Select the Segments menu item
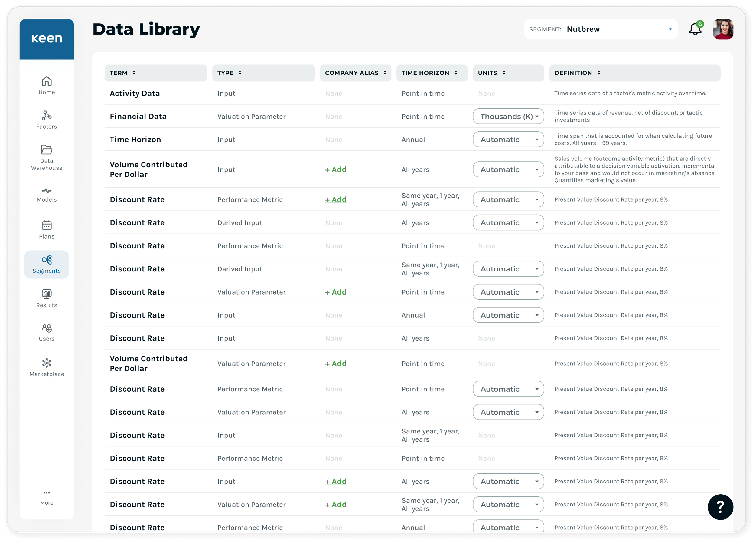Image resolution: width=756 pixels, height=543 pixels. click(47, 264)
